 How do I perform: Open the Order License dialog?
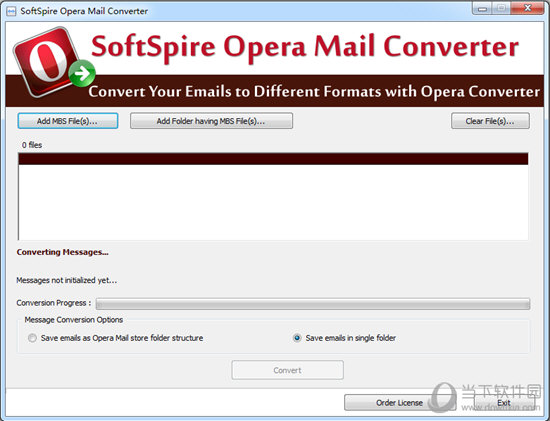click(399, 403)
